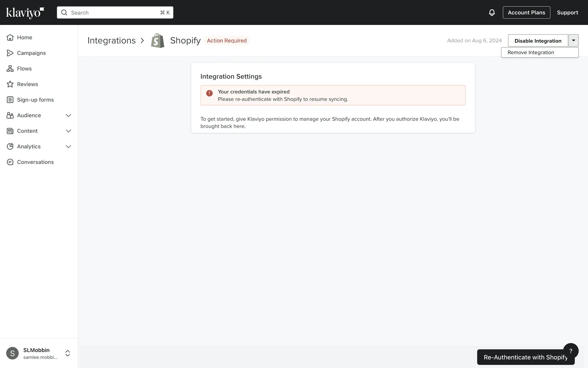The image size is (588, 368).
Task: Expand the Audience menu chevron
Action: (69, 116)
